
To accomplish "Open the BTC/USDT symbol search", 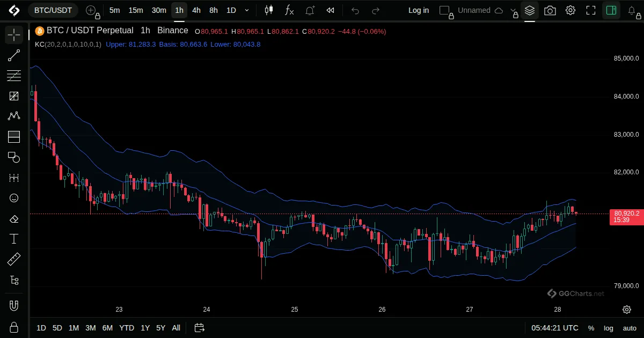I will click(x=53, y=10).
